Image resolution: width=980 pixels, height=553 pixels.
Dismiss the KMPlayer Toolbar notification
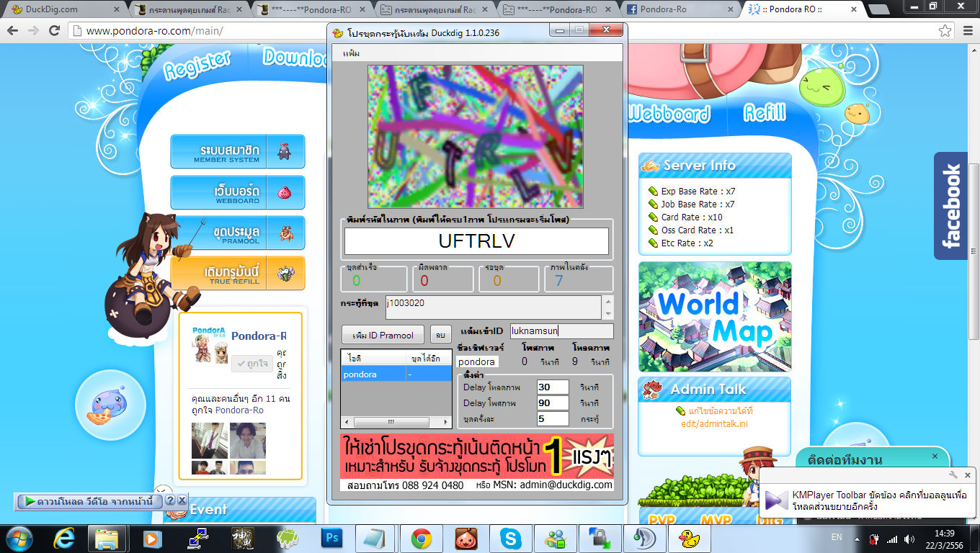968,475
